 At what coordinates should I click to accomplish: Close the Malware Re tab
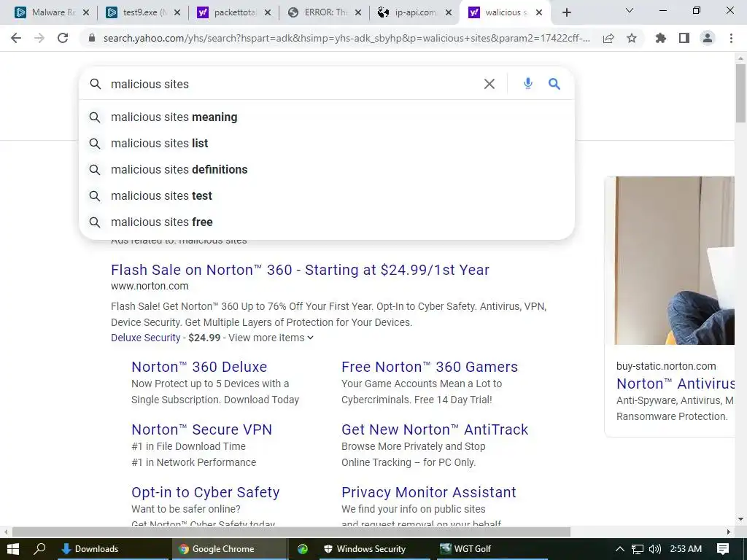(86, 12)
